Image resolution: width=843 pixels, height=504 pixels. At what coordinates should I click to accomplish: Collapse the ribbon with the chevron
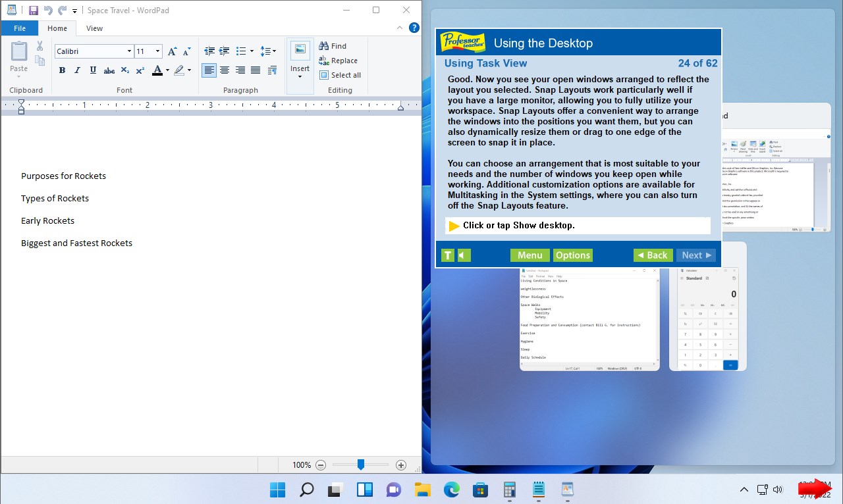pos(400,28)
